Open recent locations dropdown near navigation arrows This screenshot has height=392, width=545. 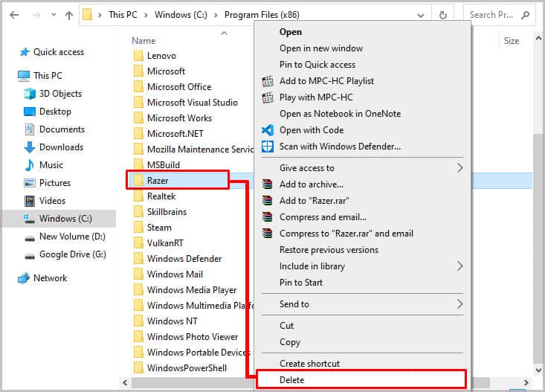click(x=54, y=15)
